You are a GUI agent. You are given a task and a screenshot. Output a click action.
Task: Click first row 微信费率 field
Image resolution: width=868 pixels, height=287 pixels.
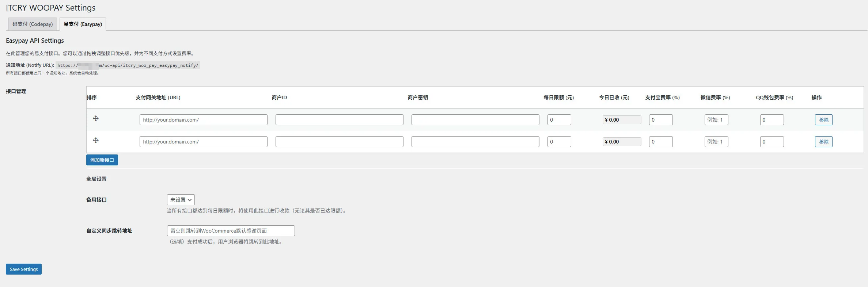[716, 120]
